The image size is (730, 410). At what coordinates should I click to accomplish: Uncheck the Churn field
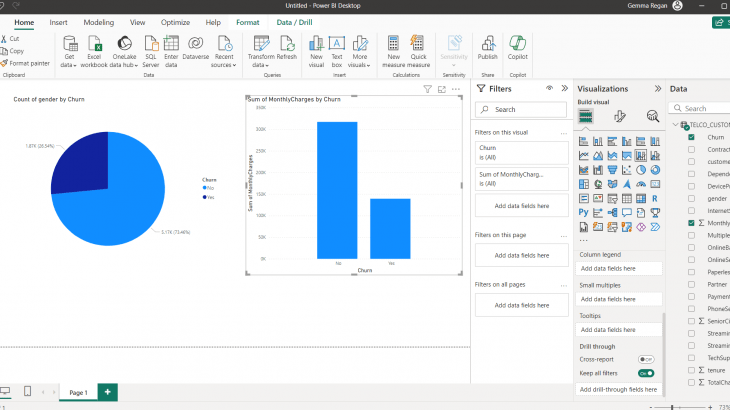691,137
